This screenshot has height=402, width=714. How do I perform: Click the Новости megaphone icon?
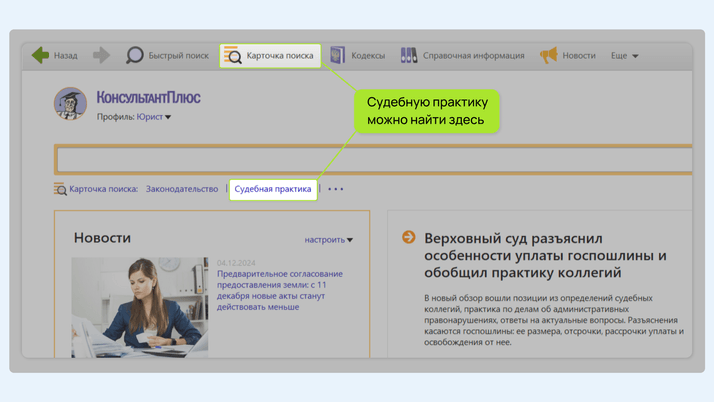(x=549, y=55)
